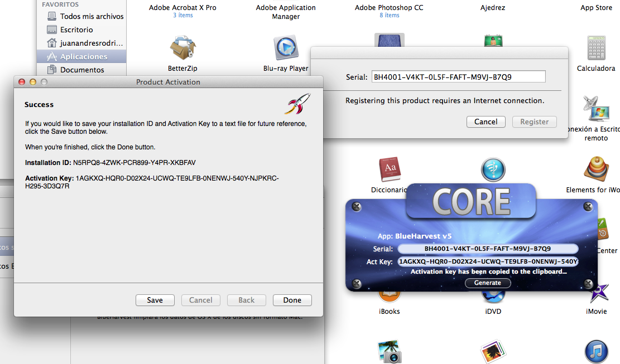Click the teal round app icon beside Diccionario
This screenshot has height=364, width=620.
coord(493,169)
